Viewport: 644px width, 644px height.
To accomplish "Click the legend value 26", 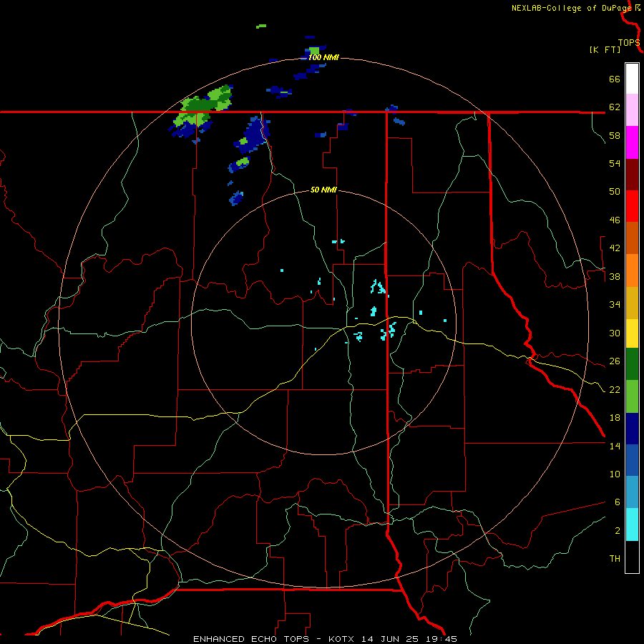I will tap(615, 361).
